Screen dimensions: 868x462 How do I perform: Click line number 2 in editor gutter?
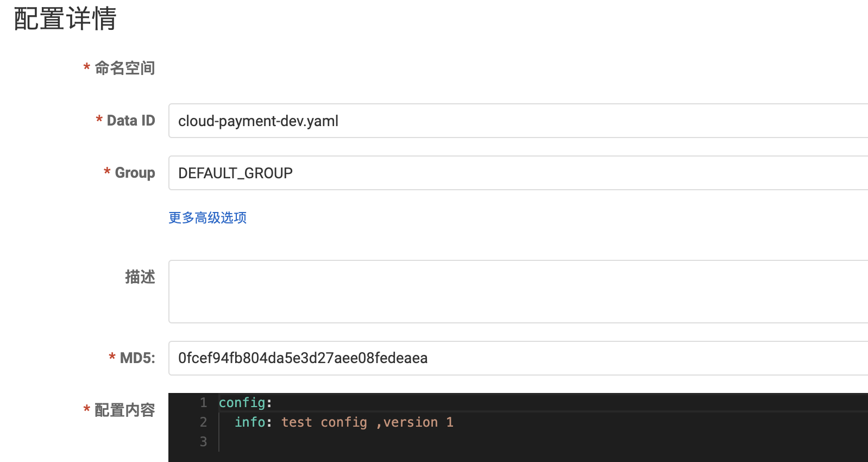(204, 422)
